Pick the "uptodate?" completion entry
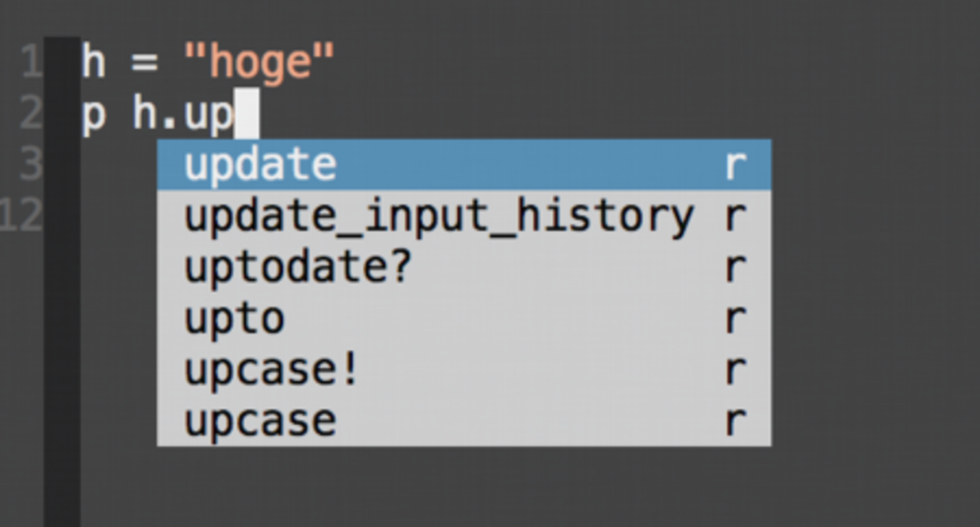The image size is (980, 527). (x=298, y=268)
